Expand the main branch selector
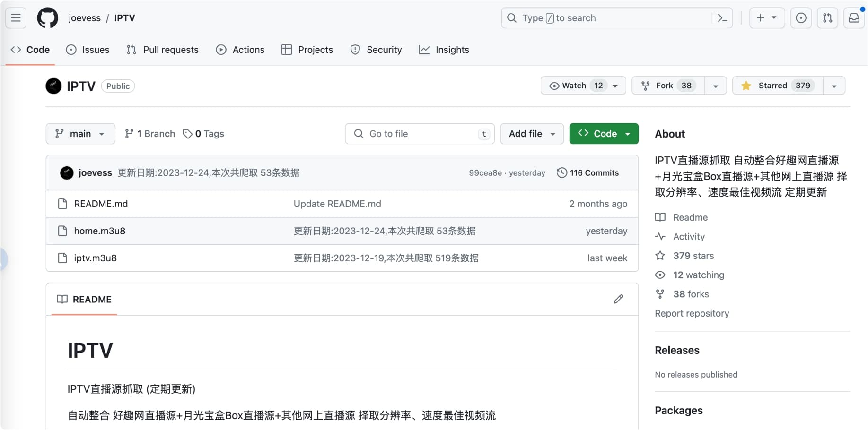Image resolution: width=868 pixels, height=430 pixels. point(80,134)
